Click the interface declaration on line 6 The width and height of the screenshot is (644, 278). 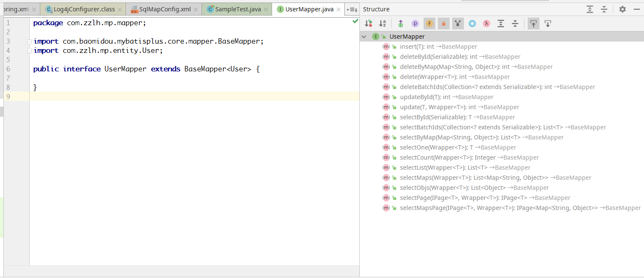(x=147, y=69)
